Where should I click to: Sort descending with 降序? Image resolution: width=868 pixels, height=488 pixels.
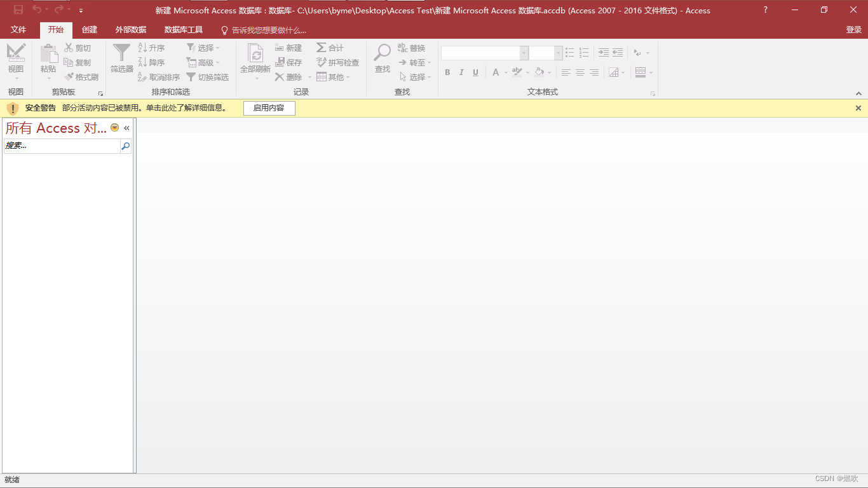click(x=152, y=62)
